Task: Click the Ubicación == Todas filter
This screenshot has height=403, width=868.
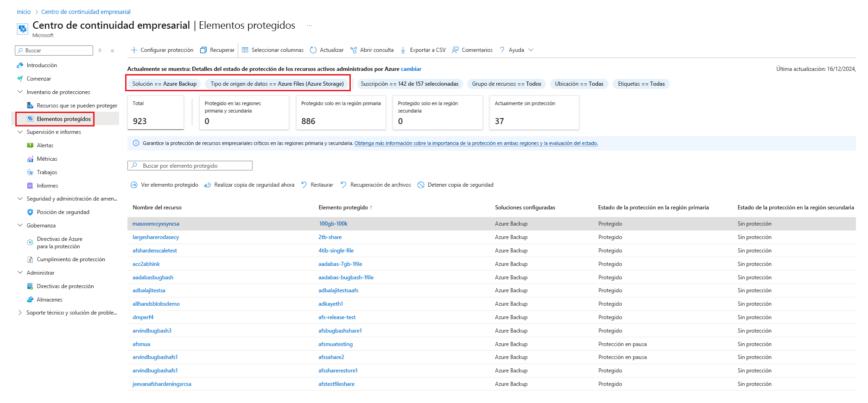Action: [579, 84]
